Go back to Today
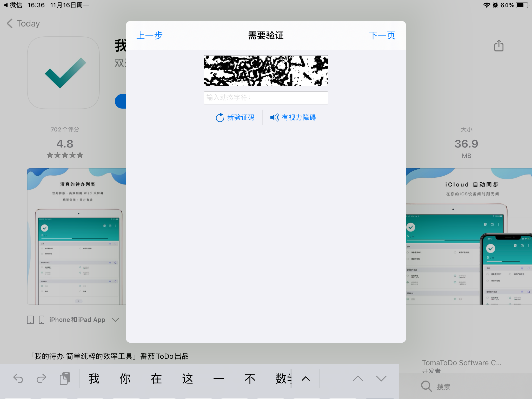 click(x=23, y=23)
